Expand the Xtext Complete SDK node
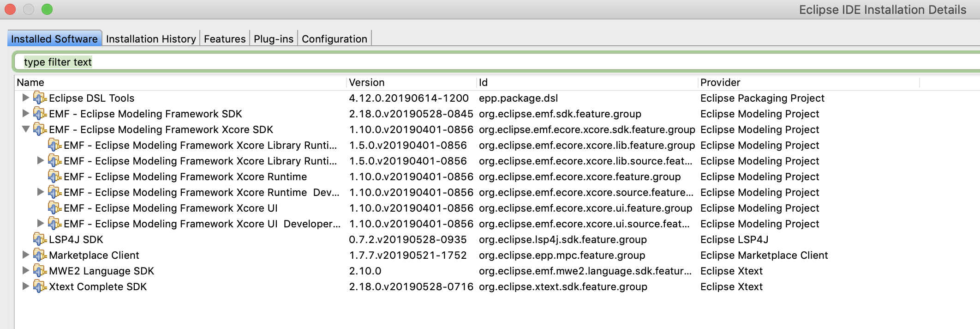The image size is (980, 329). 26,286
